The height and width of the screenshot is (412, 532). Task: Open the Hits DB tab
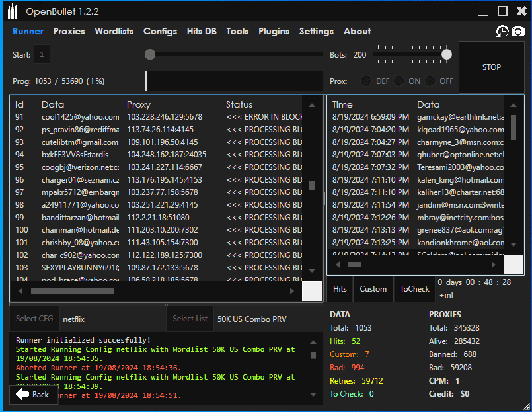(202, 31)
